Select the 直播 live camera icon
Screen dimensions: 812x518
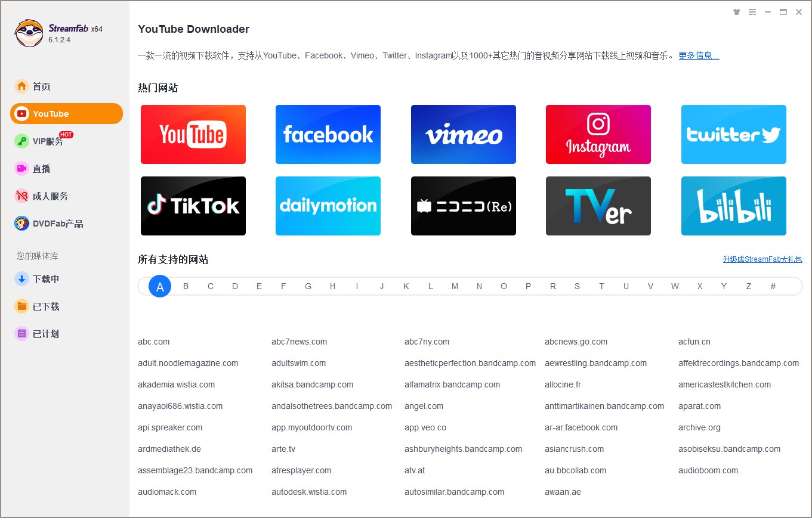coord(22,169)
